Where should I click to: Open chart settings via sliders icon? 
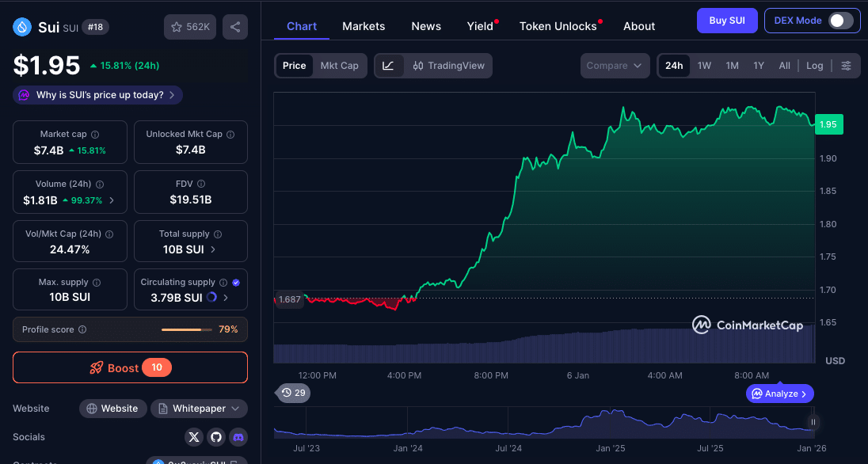(x=846, y=66)
